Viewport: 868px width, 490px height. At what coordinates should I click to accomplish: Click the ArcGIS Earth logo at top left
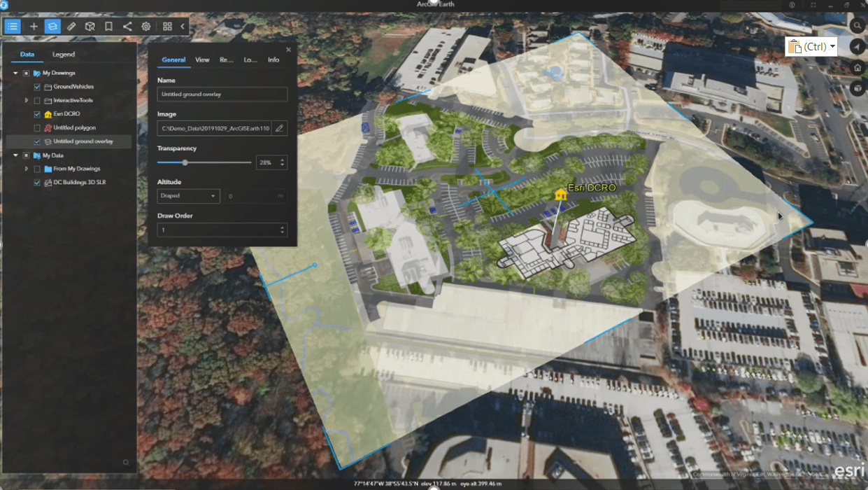tap(3, 5)
